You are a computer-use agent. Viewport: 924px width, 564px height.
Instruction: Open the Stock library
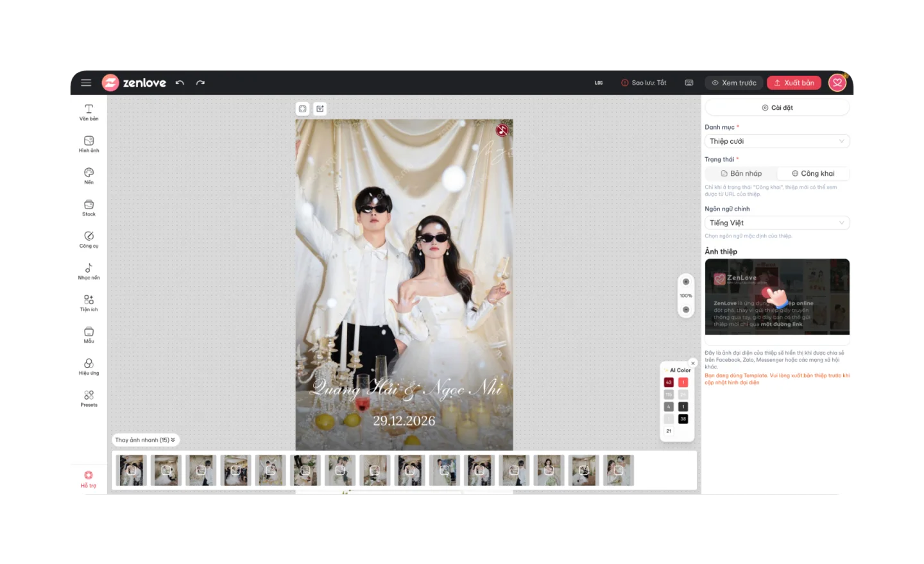[89, 208]
